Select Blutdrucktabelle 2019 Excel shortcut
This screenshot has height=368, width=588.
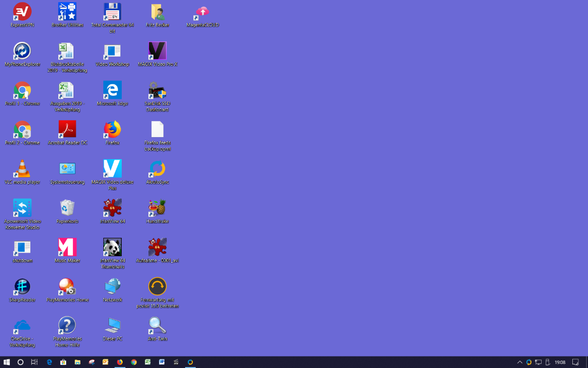[x=67, y=51]
